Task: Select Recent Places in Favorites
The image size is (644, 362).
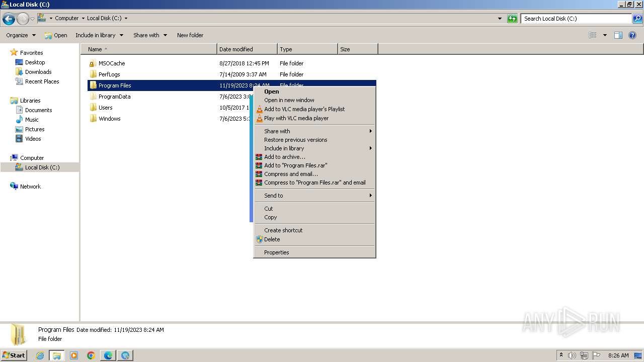Action: pos(42,81)
